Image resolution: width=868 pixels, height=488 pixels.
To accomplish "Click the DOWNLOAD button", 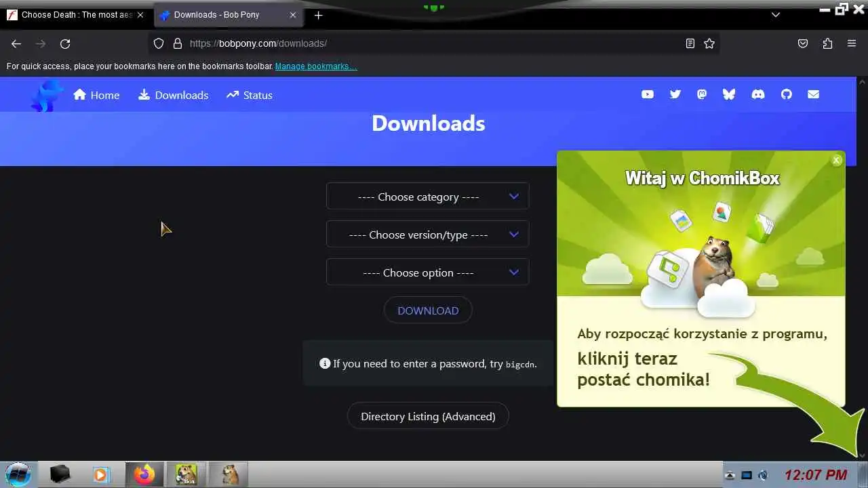I will pyautogui.click(x=428, y=310).
